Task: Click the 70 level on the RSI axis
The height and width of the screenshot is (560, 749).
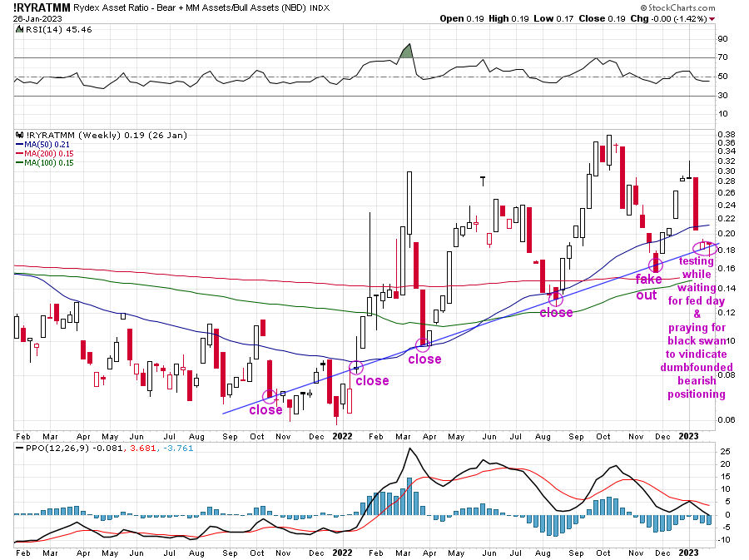Action: tap(722, 57)
